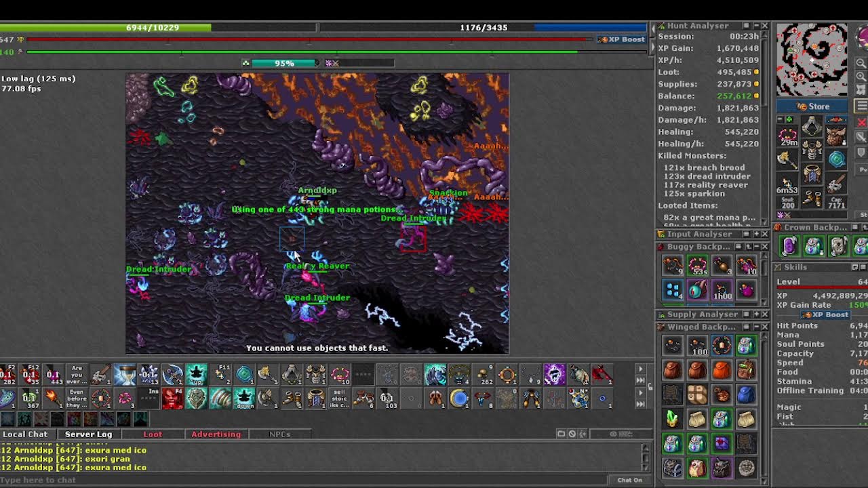Screen dimensions: 868x488
Task: Open blue backpack in Winged Backpack
Action: point(745,394)
